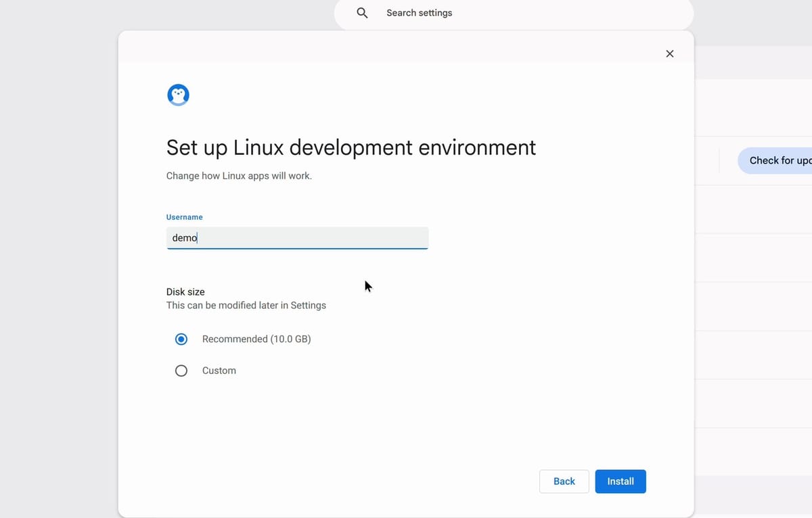This screenshot has height=518, width=812.
Task: Focus the Username input field
Action: (297, 238)
